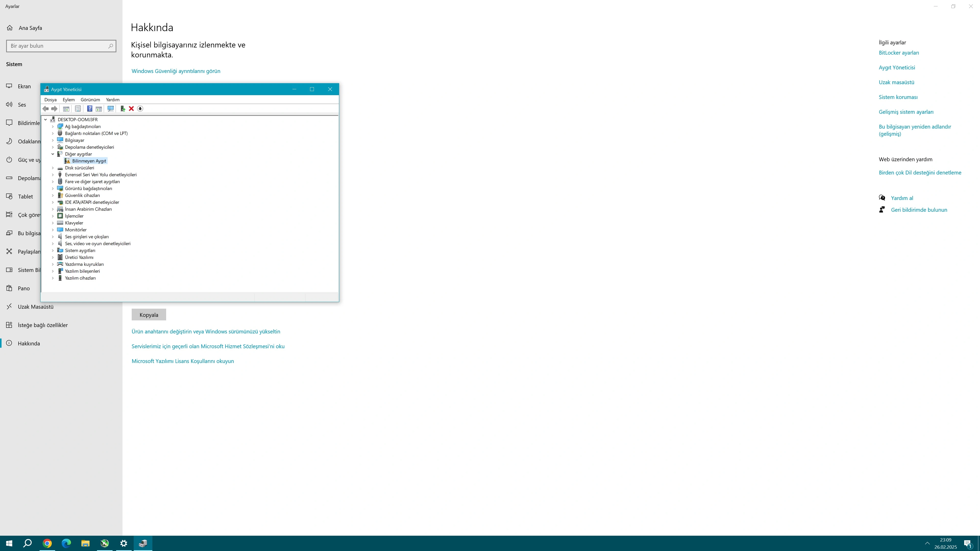Click the Windows Start button

click(x=9, y=543)
